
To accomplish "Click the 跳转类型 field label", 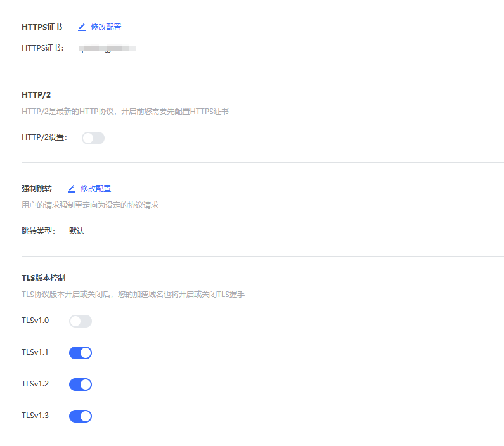I will (39, 231).
